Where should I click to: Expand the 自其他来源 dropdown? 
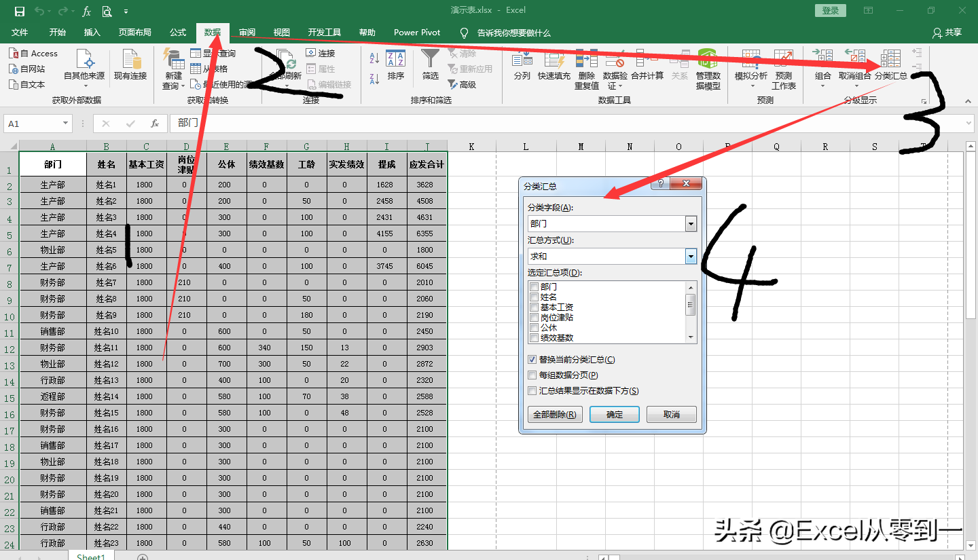[84, 86]
